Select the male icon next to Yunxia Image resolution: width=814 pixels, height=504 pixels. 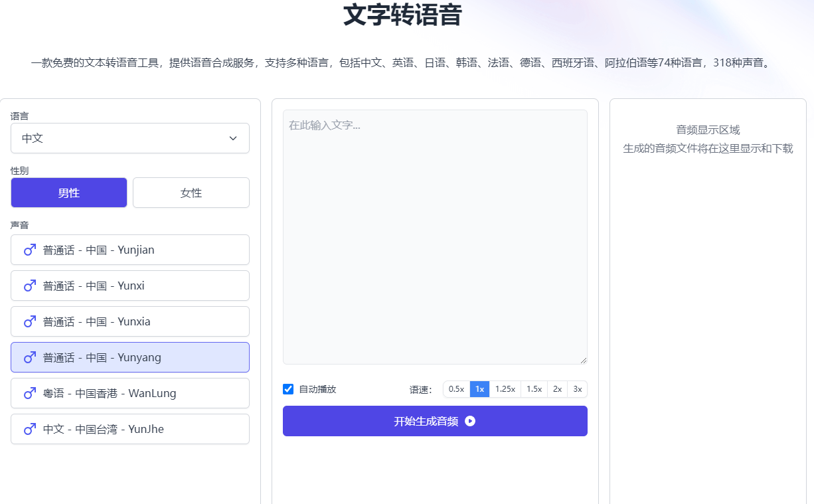click(29, 321)
